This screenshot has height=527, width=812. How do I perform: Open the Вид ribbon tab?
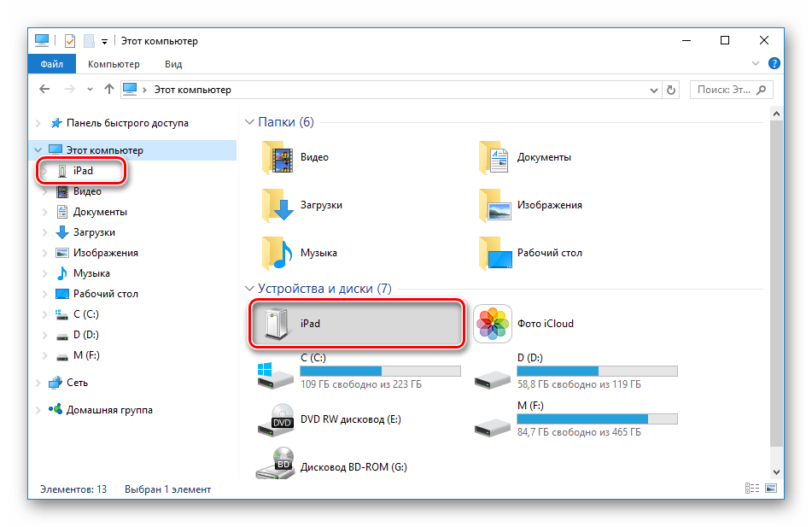(x=173, y=64)
